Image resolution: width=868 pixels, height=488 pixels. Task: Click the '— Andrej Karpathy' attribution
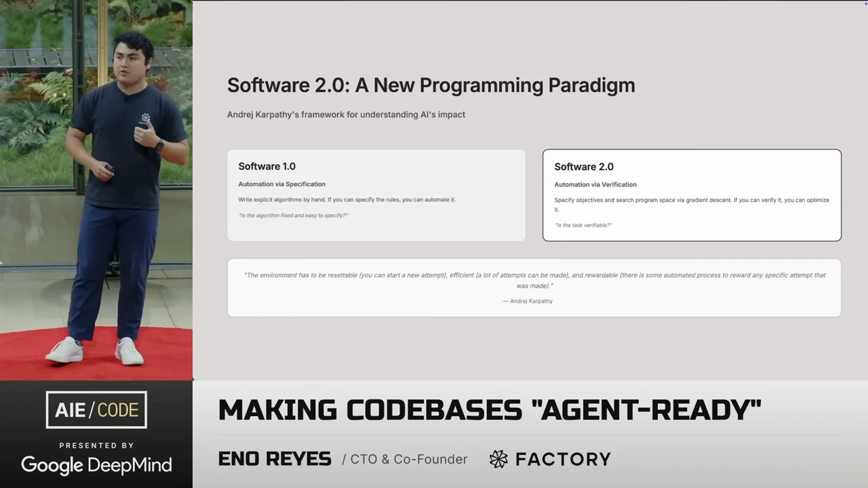click(528, 301)
